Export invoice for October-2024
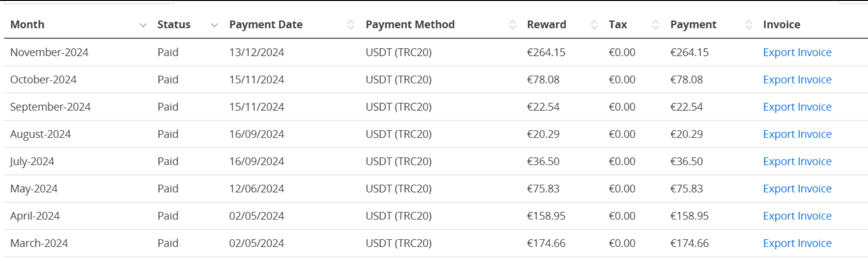The image size is (868, 261). [797, 80]
